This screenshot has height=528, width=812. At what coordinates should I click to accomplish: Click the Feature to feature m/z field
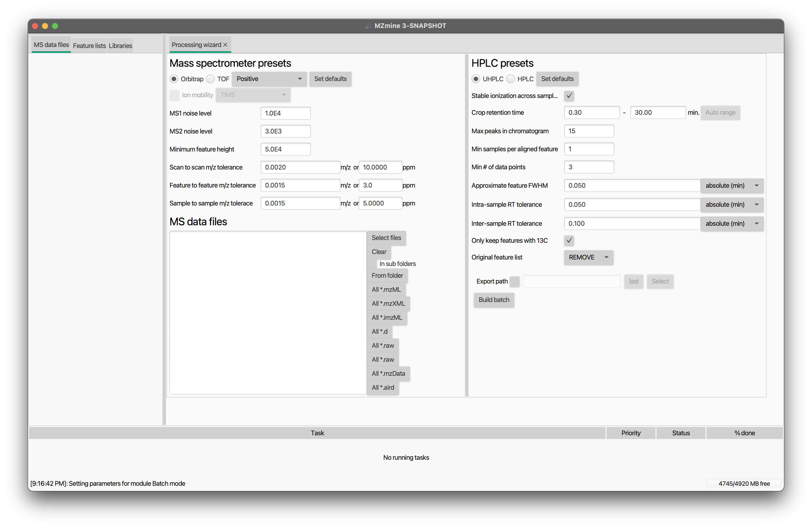coord(300,185)
